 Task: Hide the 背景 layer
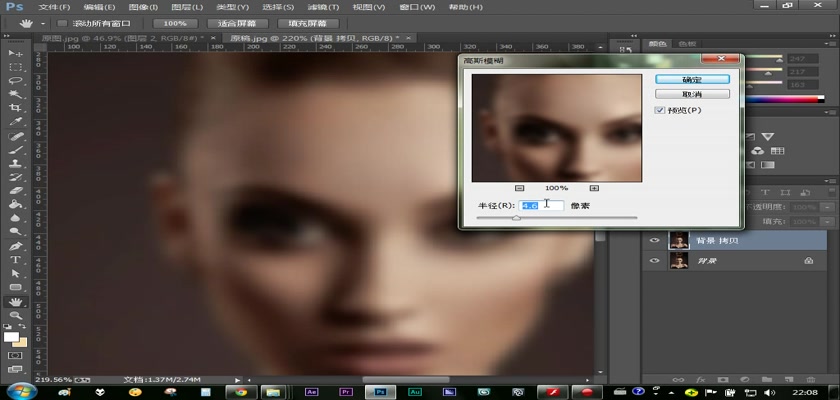655,261
